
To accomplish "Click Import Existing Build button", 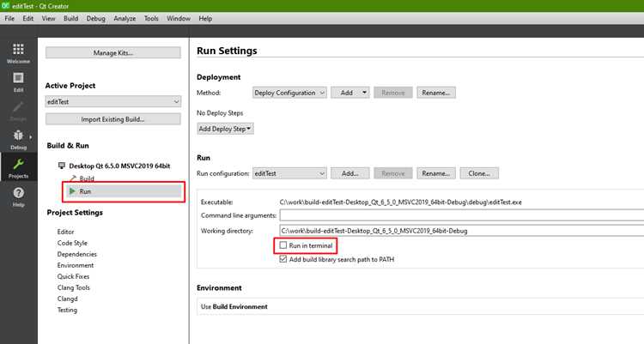I will coord(113,119).
